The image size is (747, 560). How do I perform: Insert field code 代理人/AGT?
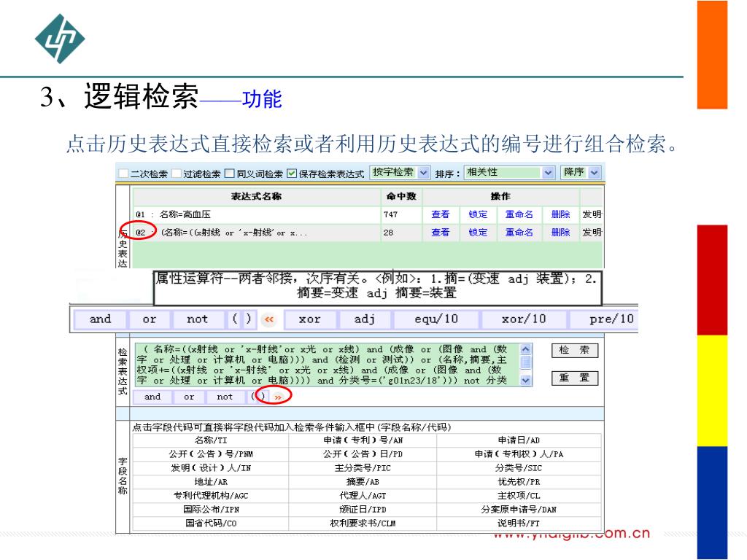(x=363, y=496)
